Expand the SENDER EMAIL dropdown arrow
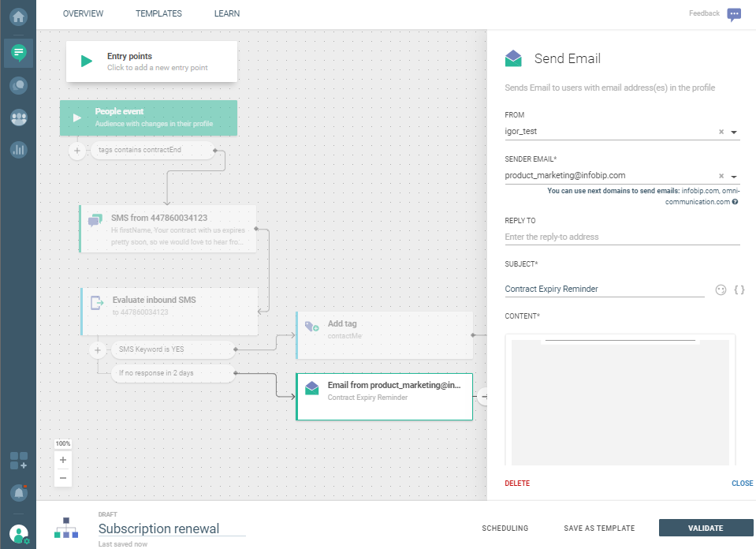Image resolution: width=756 pixels, height=549 pixels. pos(734,177)
